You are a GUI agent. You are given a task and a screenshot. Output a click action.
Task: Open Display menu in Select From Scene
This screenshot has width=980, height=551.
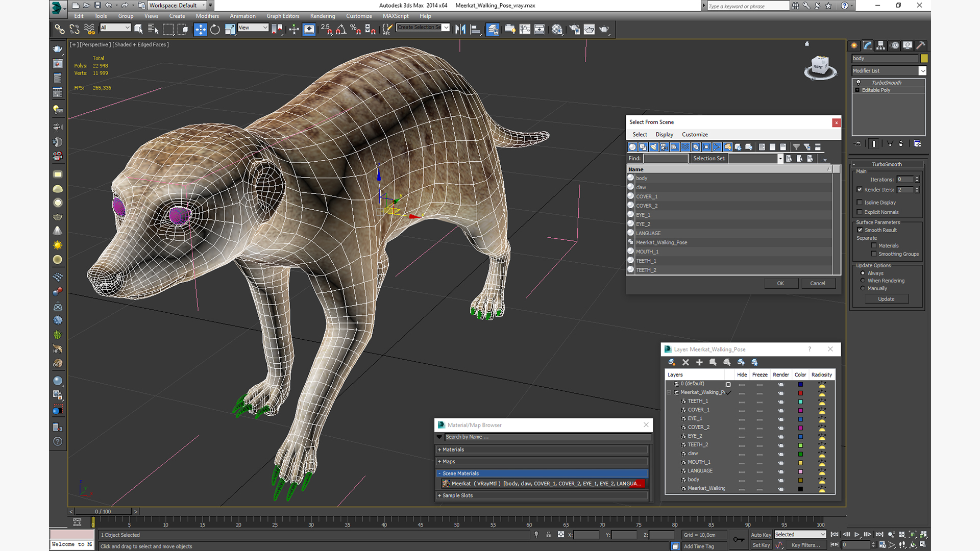pyautogui.click(x=664, y=135)
